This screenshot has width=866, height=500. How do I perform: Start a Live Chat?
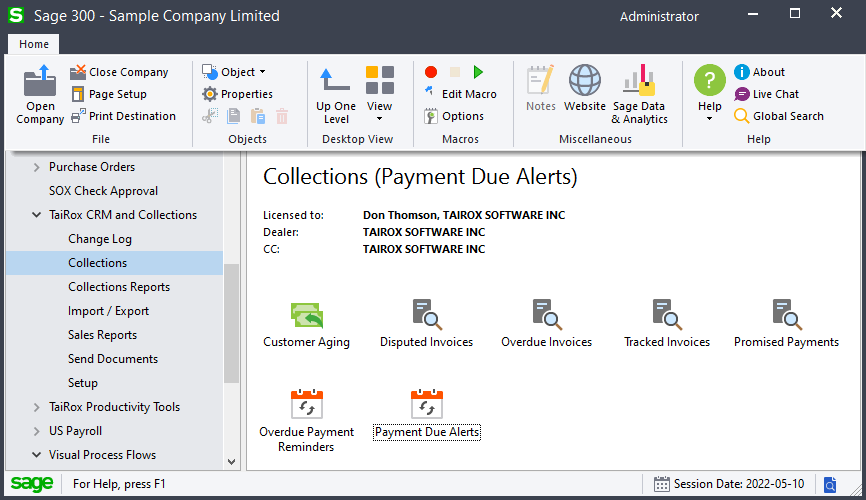(767, 94)
